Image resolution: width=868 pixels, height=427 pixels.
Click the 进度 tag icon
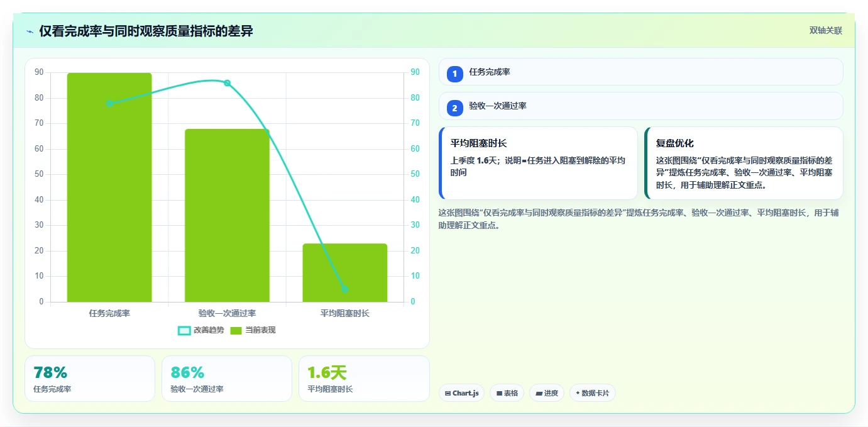point(539,394)
